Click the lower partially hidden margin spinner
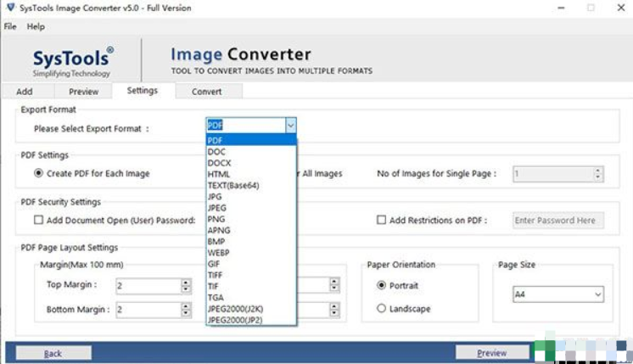 [x=333, y=310]
